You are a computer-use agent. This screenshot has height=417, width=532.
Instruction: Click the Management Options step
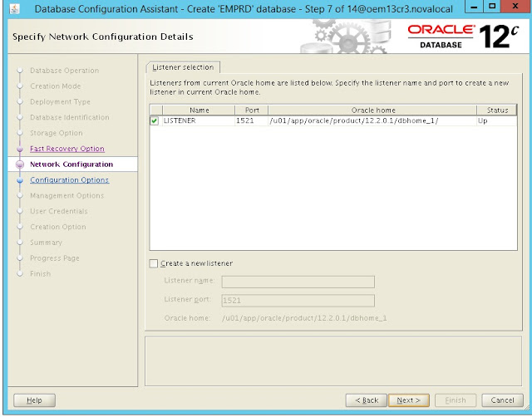[66, 195]
